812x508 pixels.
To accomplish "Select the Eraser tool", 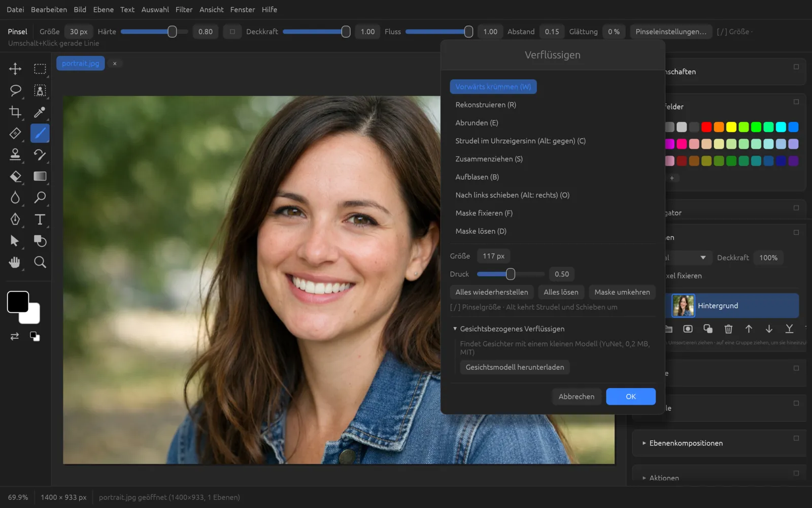I will (15, 176).
